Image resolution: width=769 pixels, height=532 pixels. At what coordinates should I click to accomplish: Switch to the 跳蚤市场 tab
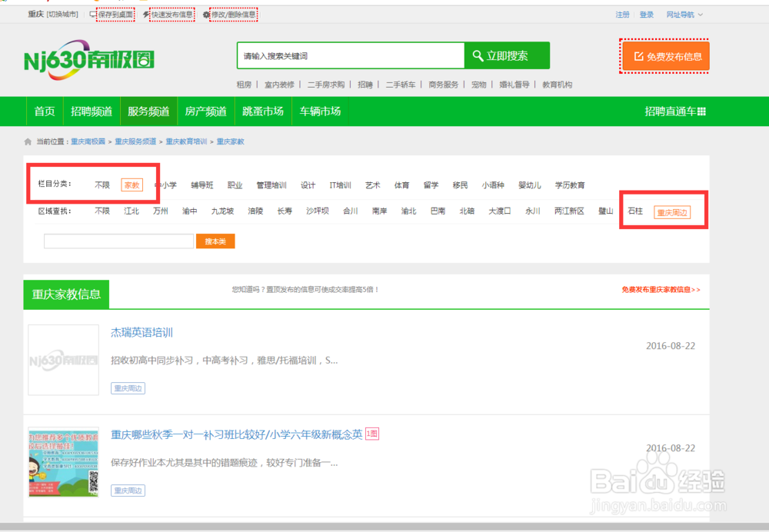pos(262,111)
